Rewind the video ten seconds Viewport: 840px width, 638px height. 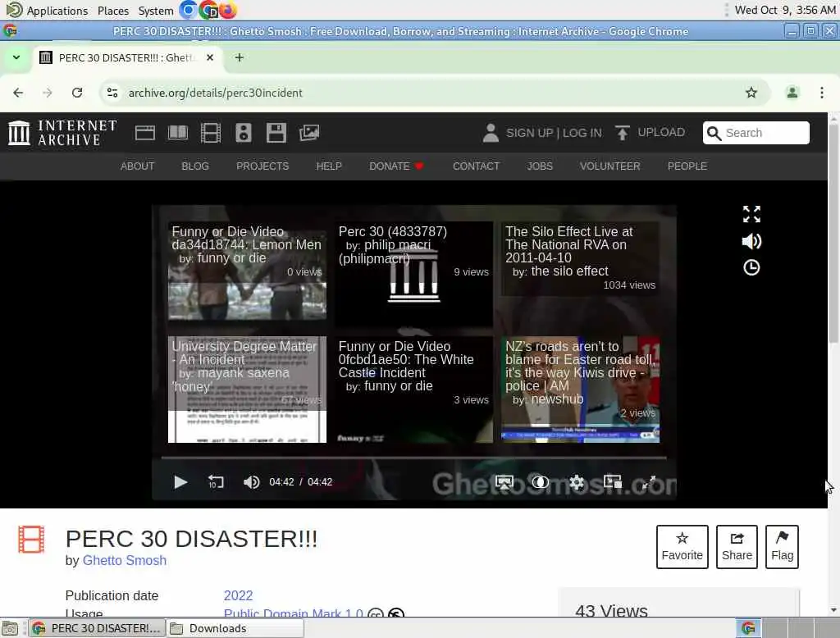pyautogui.click(x=216, y=482)
